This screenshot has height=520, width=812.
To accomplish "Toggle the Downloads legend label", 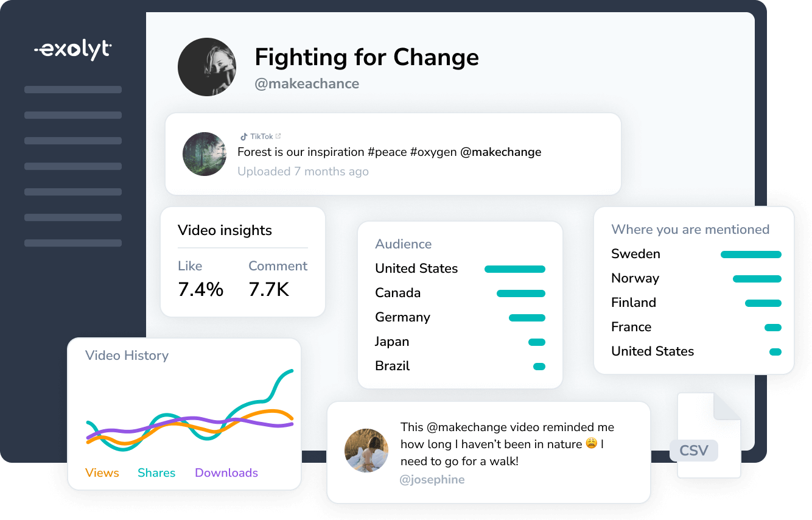I will [x=226, y=473].
